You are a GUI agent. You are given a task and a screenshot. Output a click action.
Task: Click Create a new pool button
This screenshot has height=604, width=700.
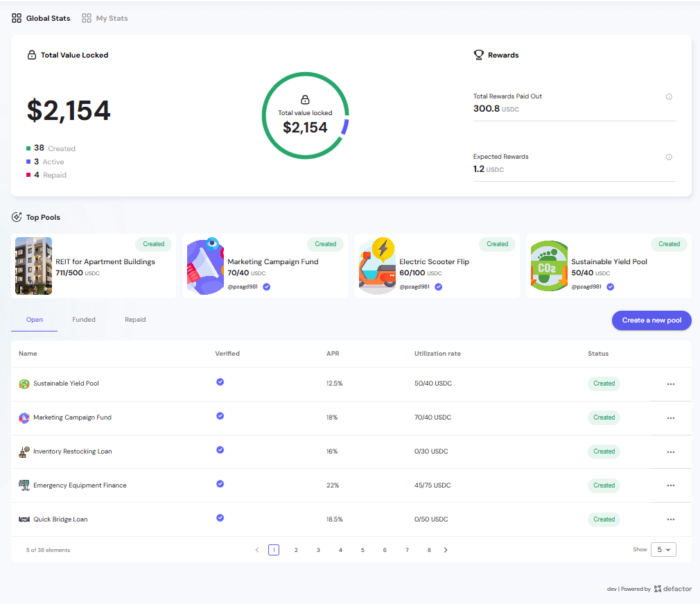click(651, 320)
